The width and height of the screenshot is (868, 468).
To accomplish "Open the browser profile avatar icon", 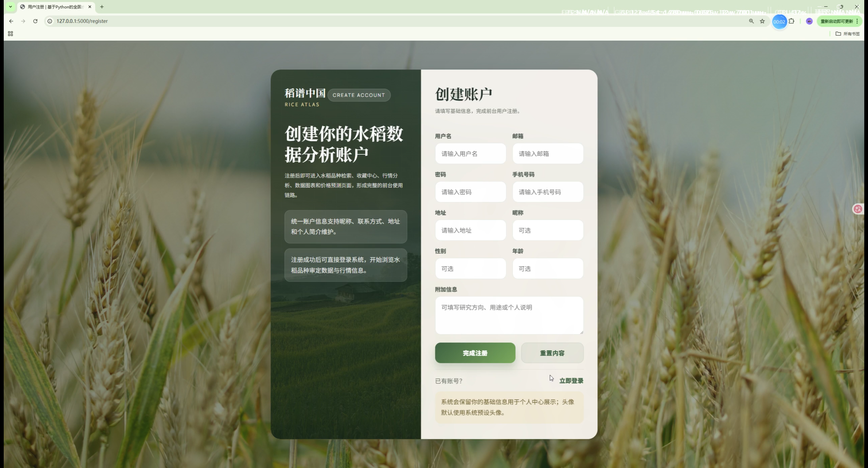I will [809, 21].
